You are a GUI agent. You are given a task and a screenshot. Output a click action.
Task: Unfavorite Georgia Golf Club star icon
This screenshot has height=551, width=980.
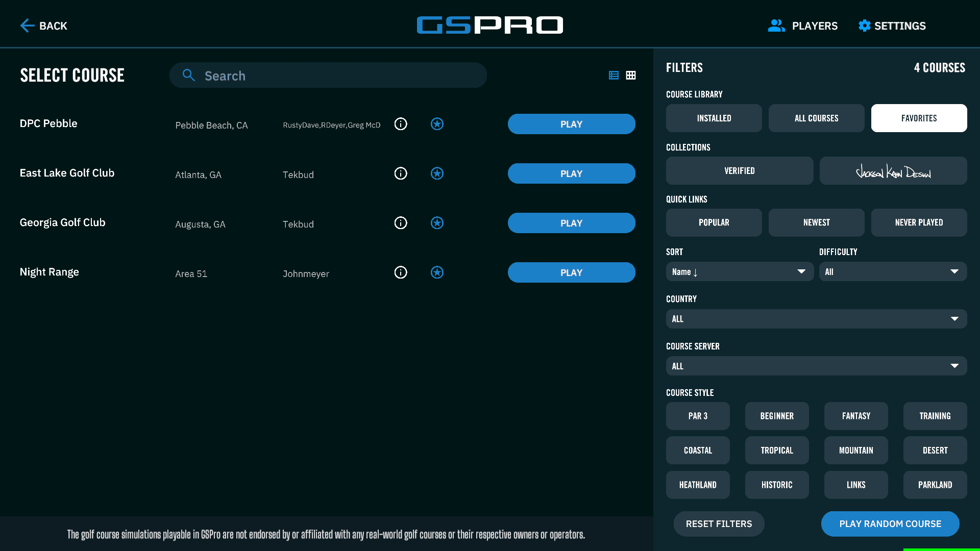pos(437,223)
